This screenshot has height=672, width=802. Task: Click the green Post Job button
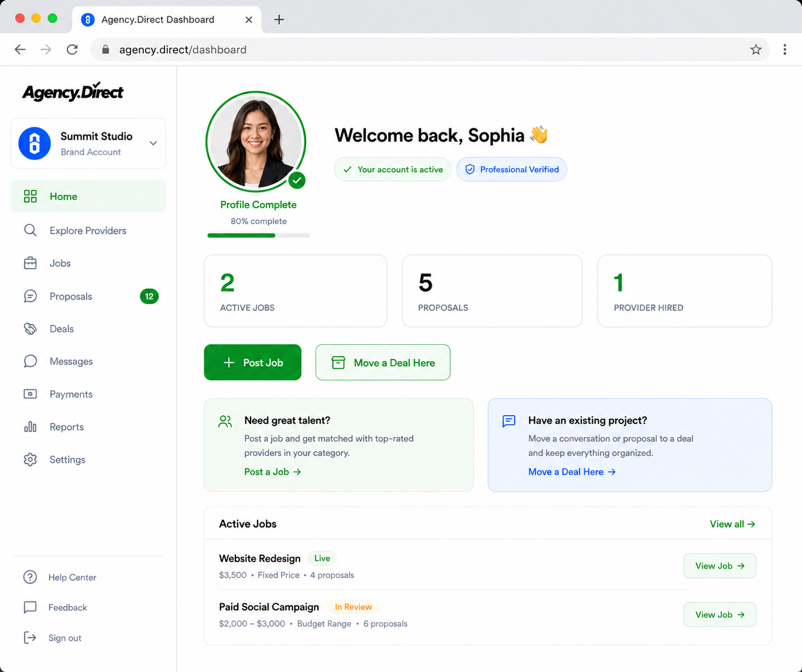[252, 362]
